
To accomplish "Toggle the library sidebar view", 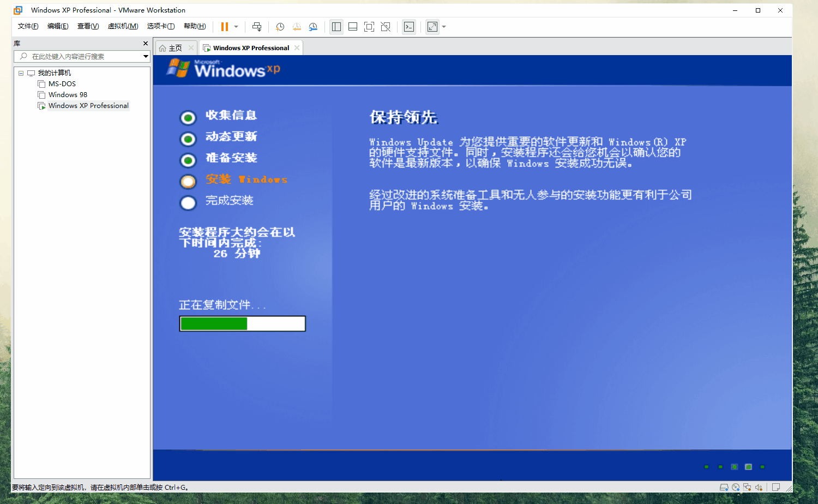I will [336, 27].
